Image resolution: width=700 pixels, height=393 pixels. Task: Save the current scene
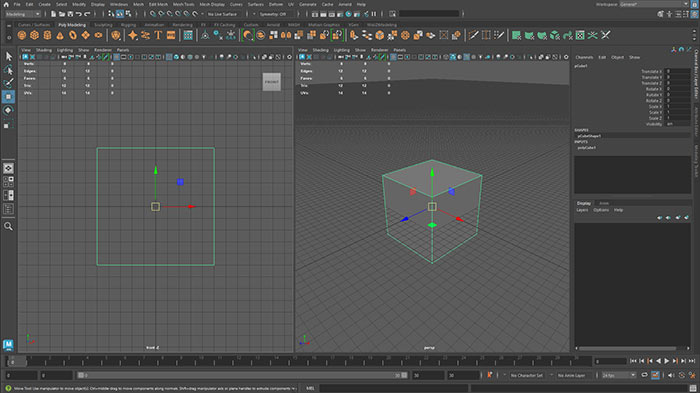tap(70, 14)
